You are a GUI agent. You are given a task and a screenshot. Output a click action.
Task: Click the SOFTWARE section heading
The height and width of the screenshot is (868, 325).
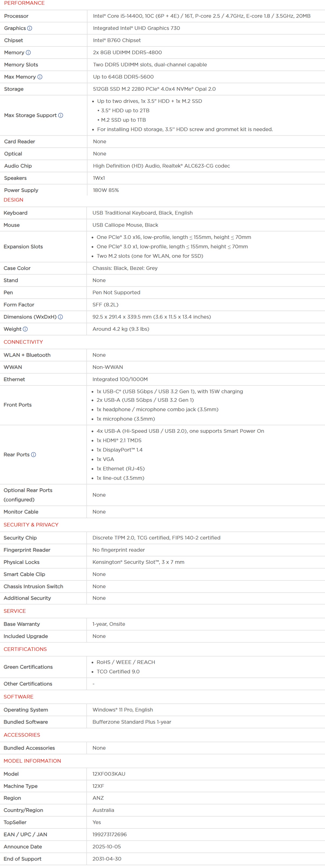(x=18, y=696)
